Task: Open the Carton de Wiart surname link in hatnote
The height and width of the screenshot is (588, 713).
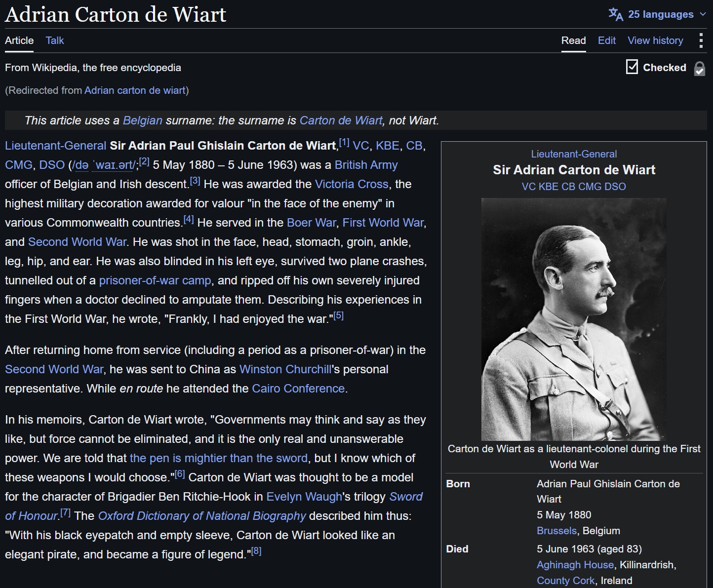Action: (x=341, y=120)
